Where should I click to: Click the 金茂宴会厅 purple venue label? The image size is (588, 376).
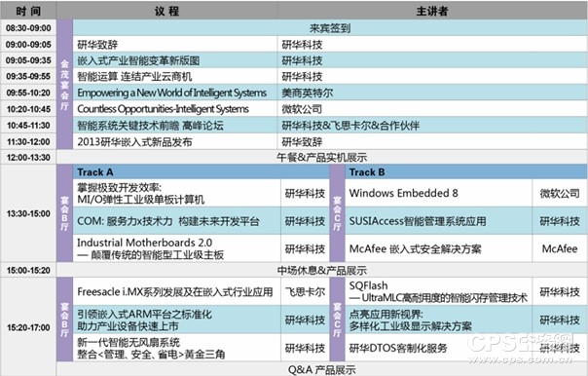coord(64,85)
